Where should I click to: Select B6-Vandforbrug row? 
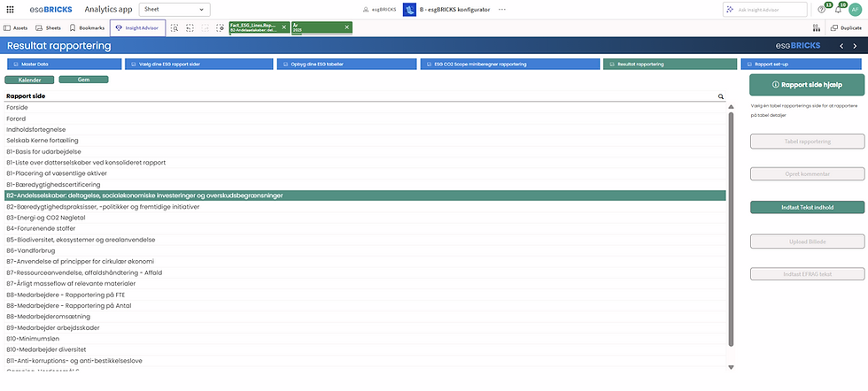[365, 250]
